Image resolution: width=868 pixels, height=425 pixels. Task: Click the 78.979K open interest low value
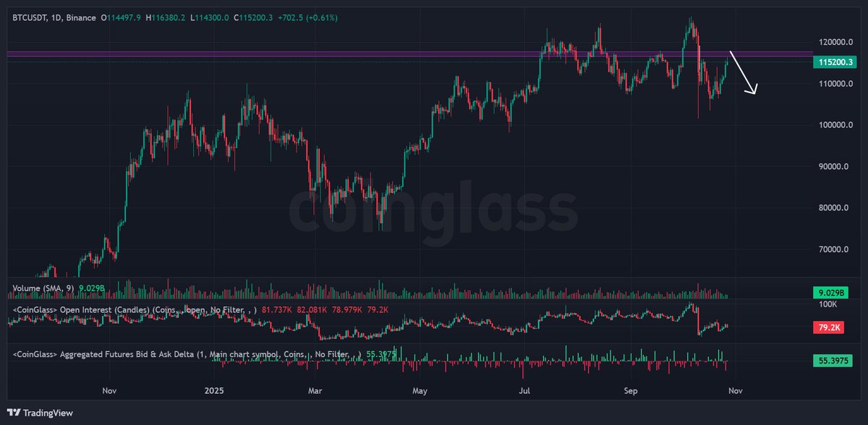[x=347, y=310]
